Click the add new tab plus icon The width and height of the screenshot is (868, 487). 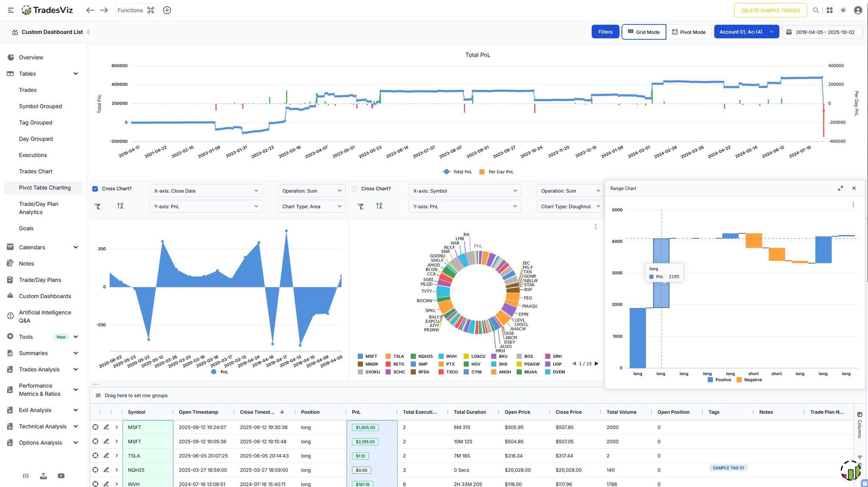pyautogui.click(x=167, y=10)
